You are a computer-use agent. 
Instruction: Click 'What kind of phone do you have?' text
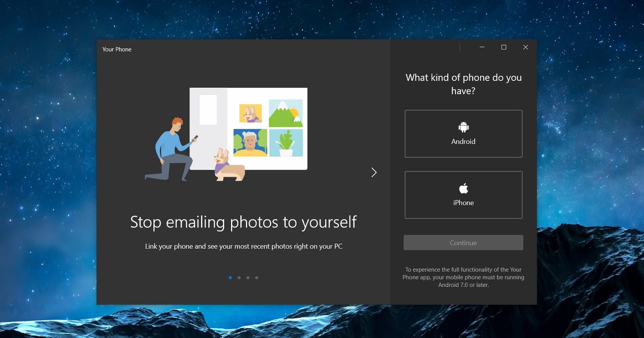point(463,84)
